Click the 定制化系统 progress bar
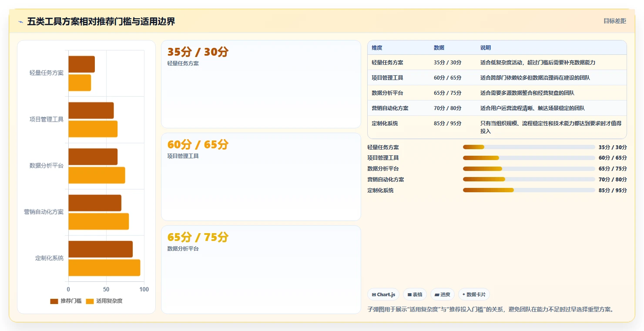The width and height of the screenshot is (644, 331). [529, 190]
